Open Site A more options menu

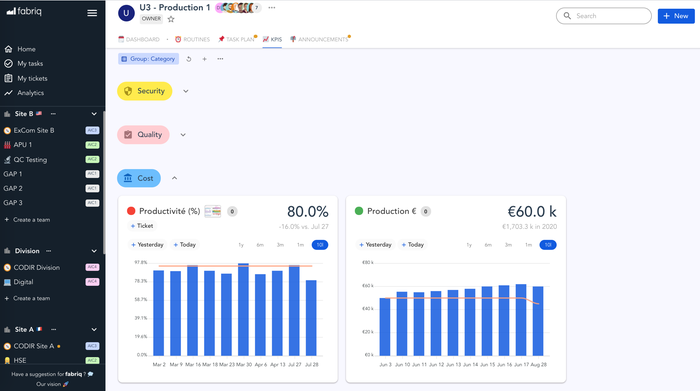tap(54, 329)
